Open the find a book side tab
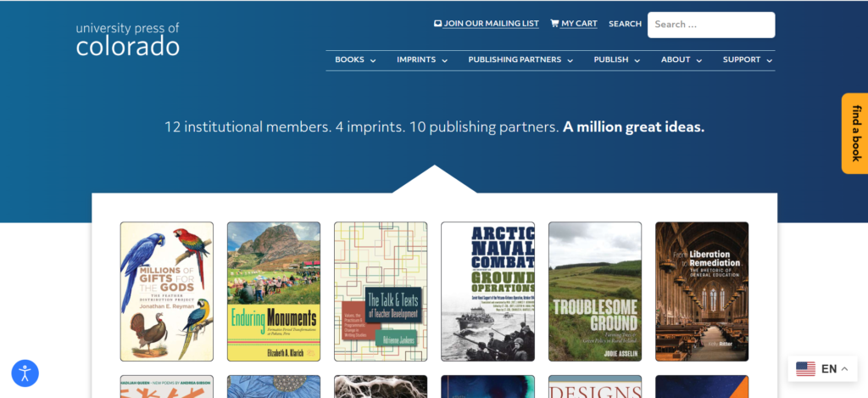 854,133
